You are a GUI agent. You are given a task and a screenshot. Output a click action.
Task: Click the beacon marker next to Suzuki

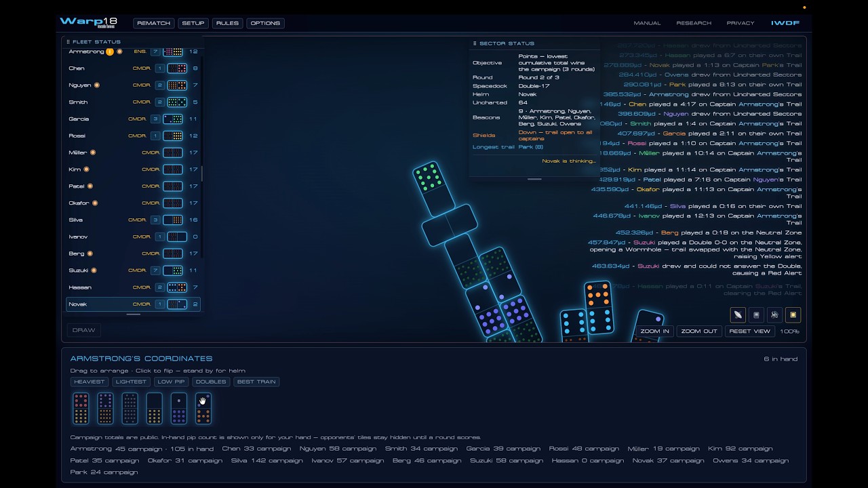94,270
